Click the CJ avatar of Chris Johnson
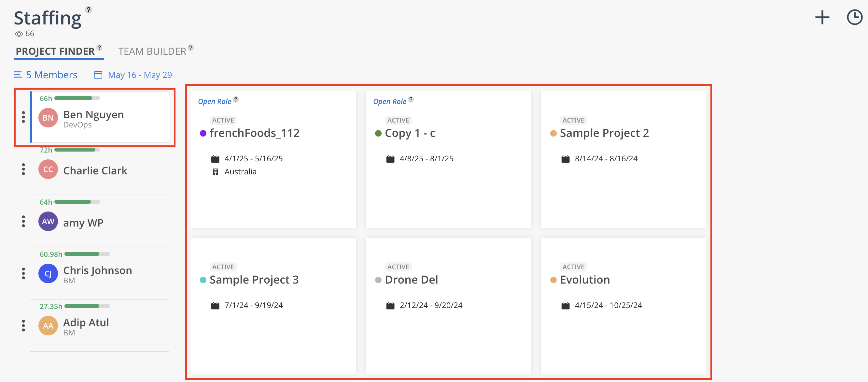 [x=48, y=274]
